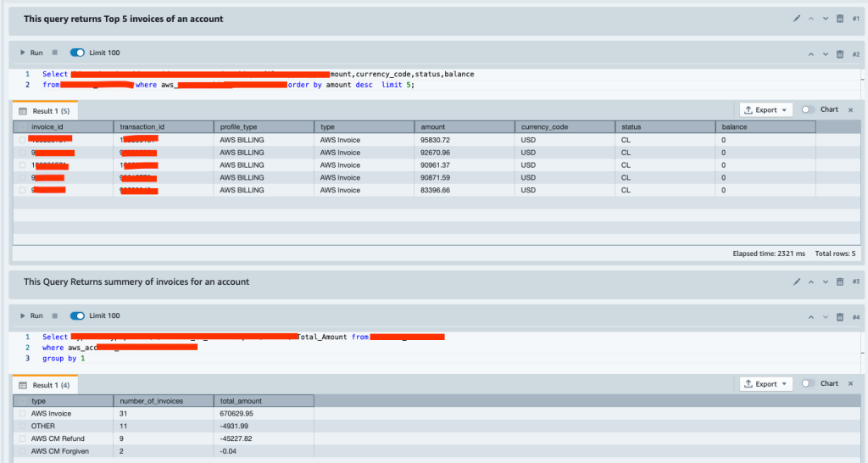
Task: Click the amount column header
Action: point(465,127)
